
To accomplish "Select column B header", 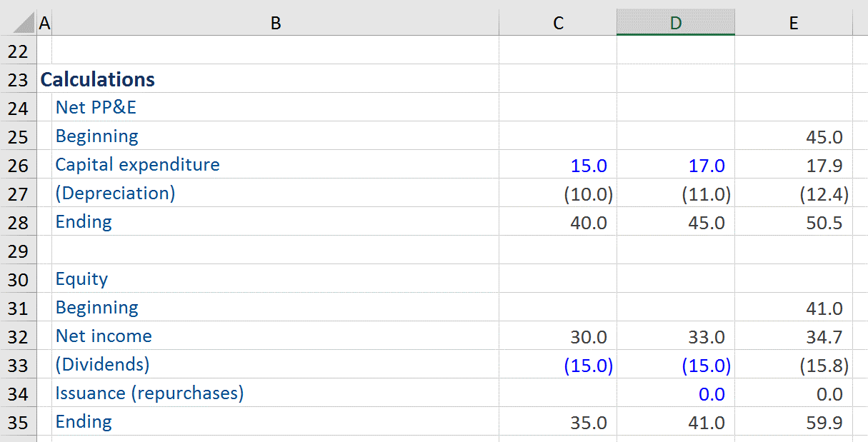I will point(276,22).
